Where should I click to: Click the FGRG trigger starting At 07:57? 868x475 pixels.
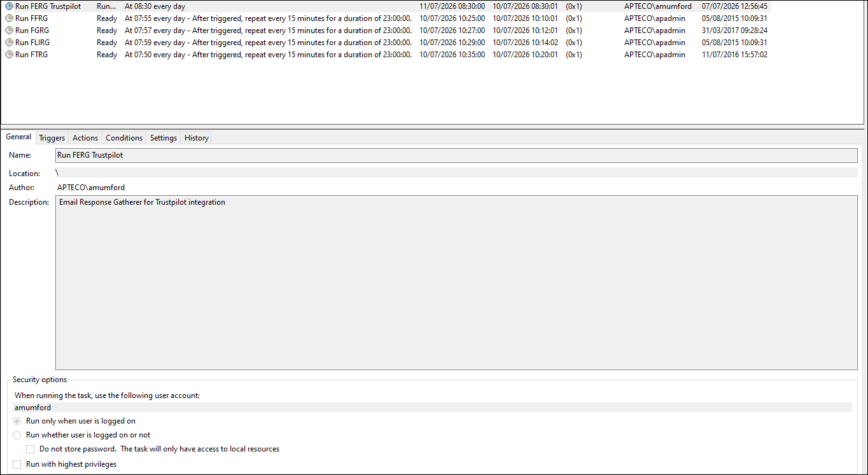coord(268,31)
